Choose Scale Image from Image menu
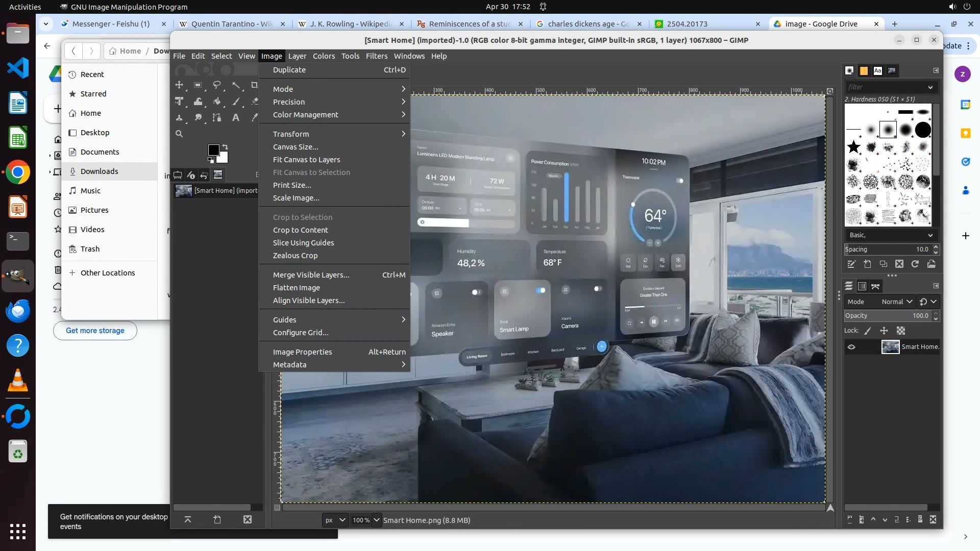This screenshot has height=551, width=980. point(296,198)
